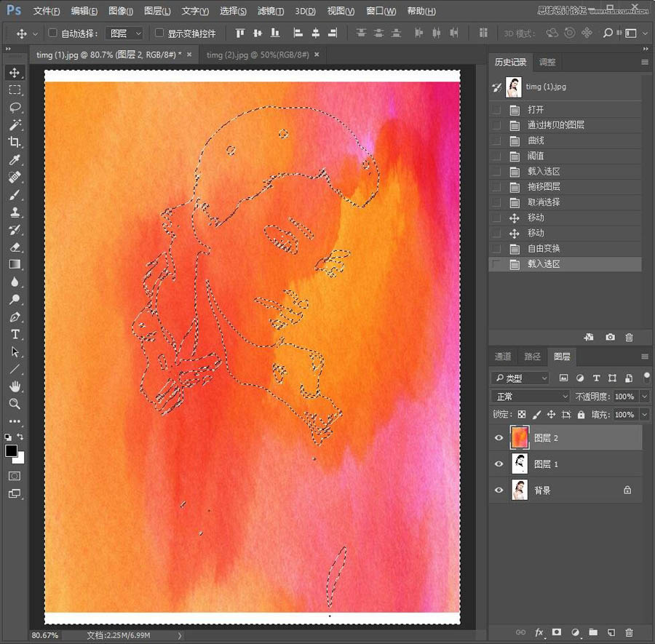
Task: Click the delete layer trash icon
Action: click(629, 632)
